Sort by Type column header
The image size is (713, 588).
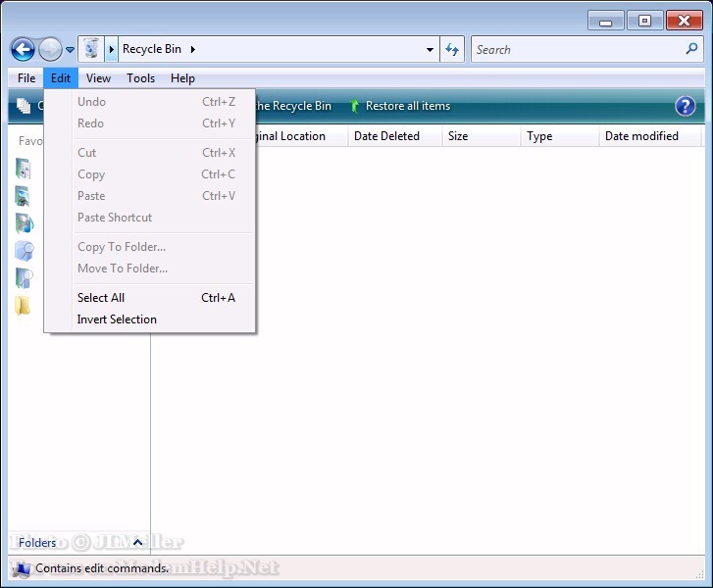560,136
